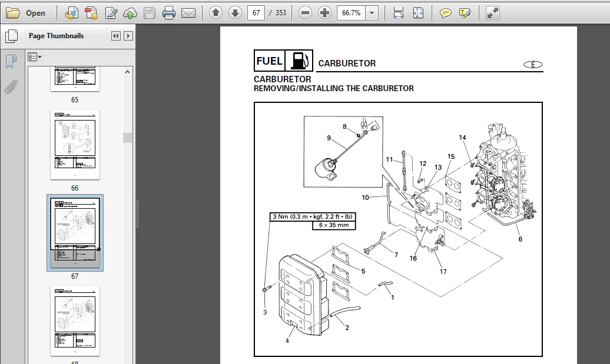
Task: Zoom out with the minus button
Action: click(306, 13)
